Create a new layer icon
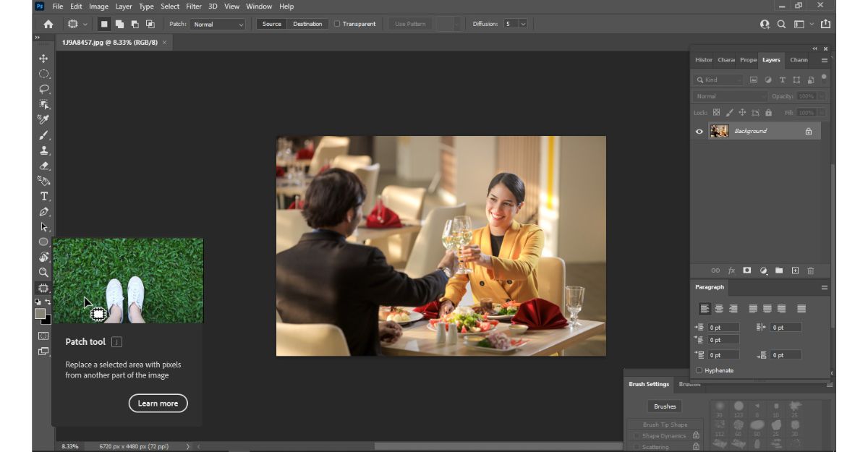The height and width of the screenshot is (452, 868). pos(795,270)
